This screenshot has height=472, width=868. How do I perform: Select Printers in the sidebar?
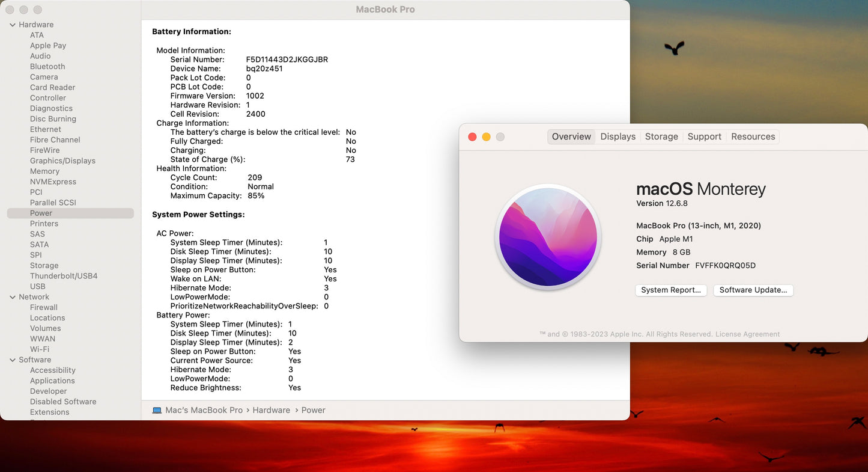[44, 224]
